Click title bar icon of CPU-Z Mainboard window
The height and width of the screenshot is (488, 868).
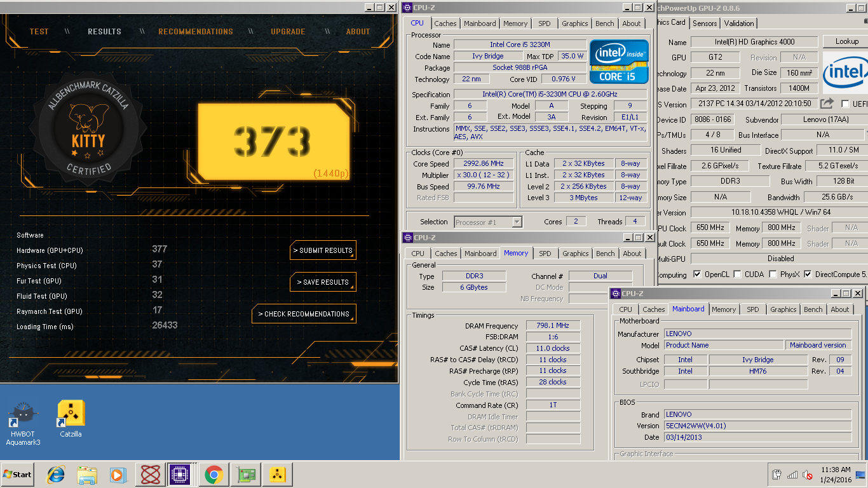615,294
